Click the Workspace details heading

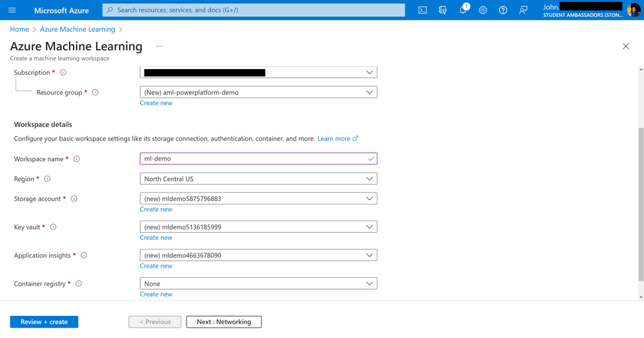43,124
